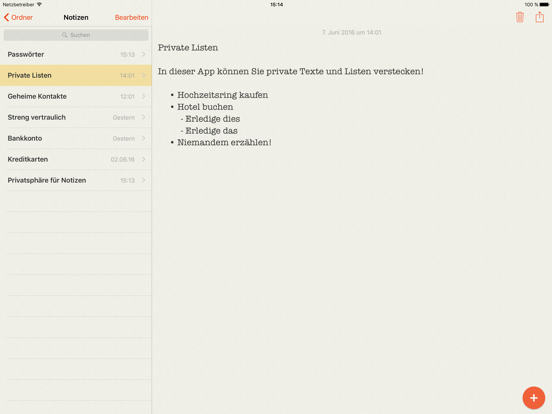Viewport: 552px width, 414px height.
Task: Tap the Hochzeitsring kaufen bullet line
Action: pos(222,95)
